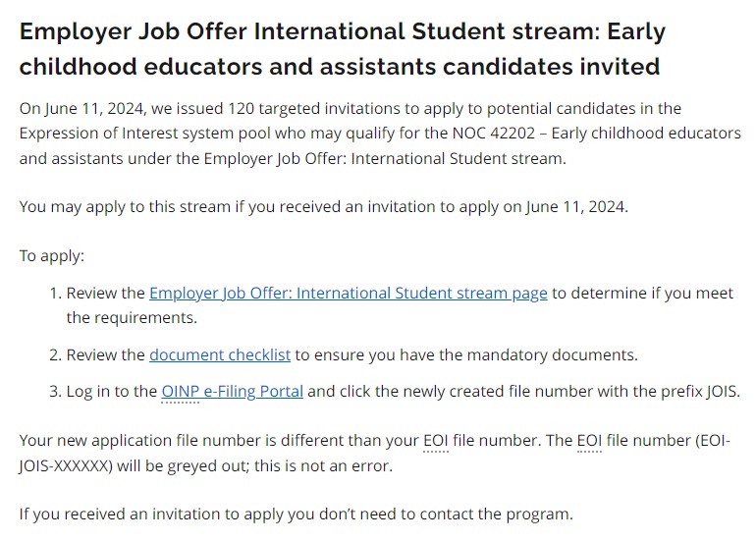Click the 'You may apply to this stream' sentence
Image resolution: width=756 pixels, height=542 pixels.
(324, 207)
